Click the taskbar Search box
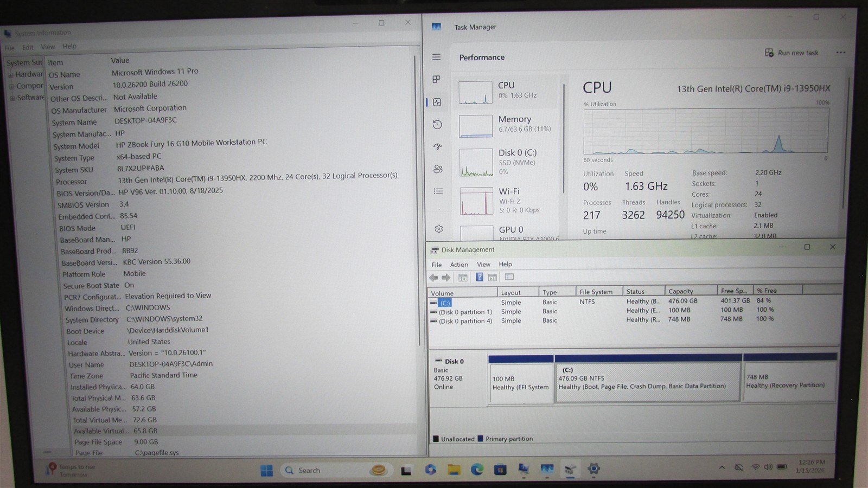 click(x=335, y=470)
